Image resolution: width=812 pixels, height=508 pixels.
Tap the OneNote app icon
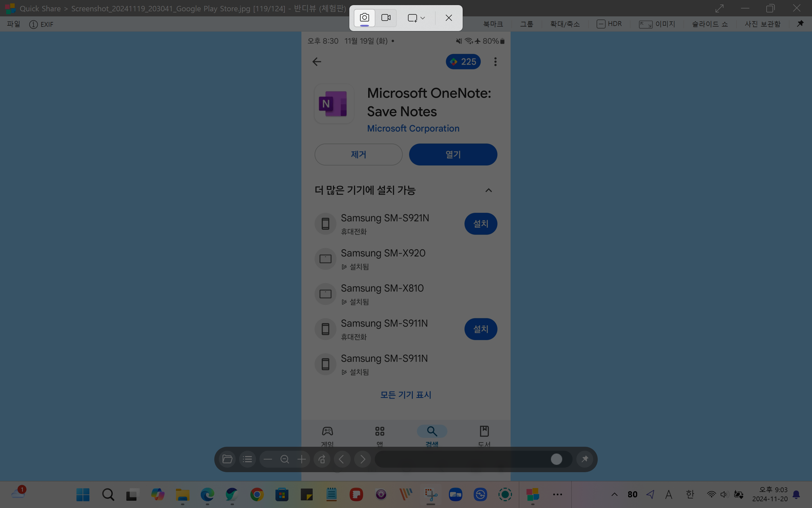pos(334,104)
